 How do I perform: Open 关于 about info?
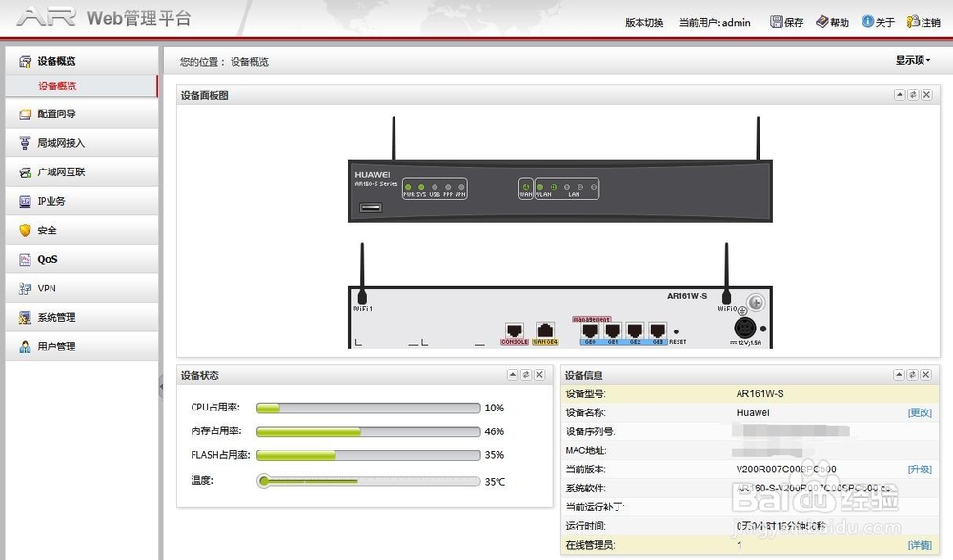pyautogui.click(x=879, y=22)
